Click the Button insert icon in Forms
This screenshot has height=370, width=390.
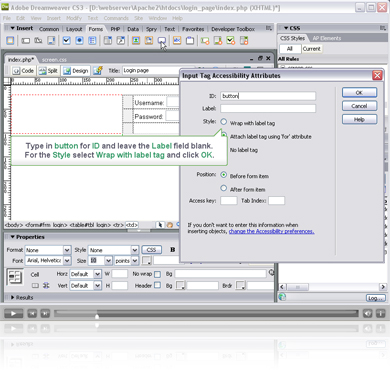point(162,41)
